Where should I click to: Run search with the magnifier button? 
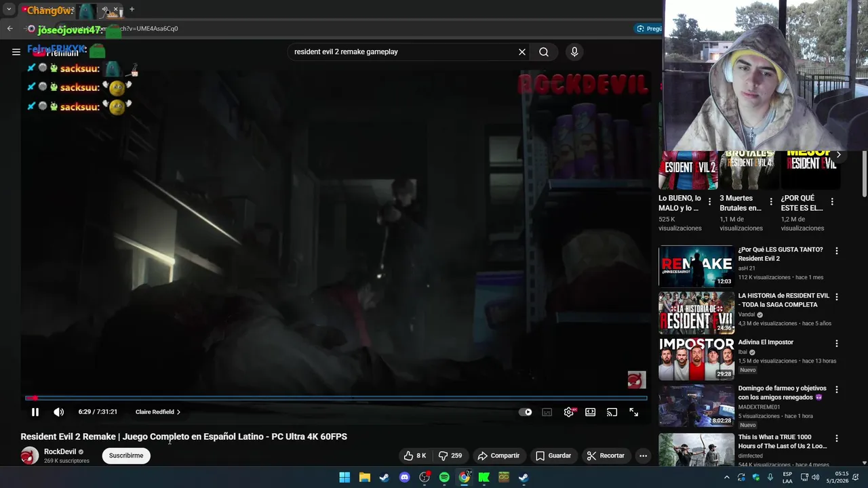[x=544, y=52]
